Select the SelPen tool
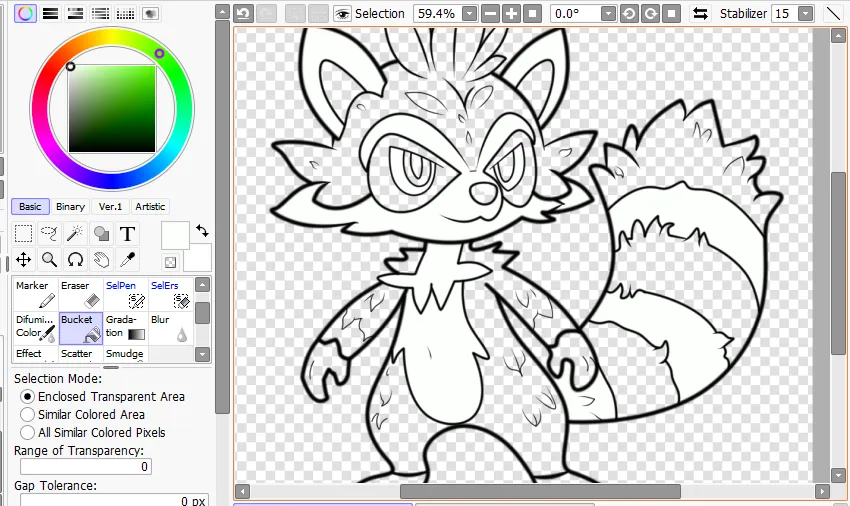Screen dimensions: 850x506 point(125,293)
